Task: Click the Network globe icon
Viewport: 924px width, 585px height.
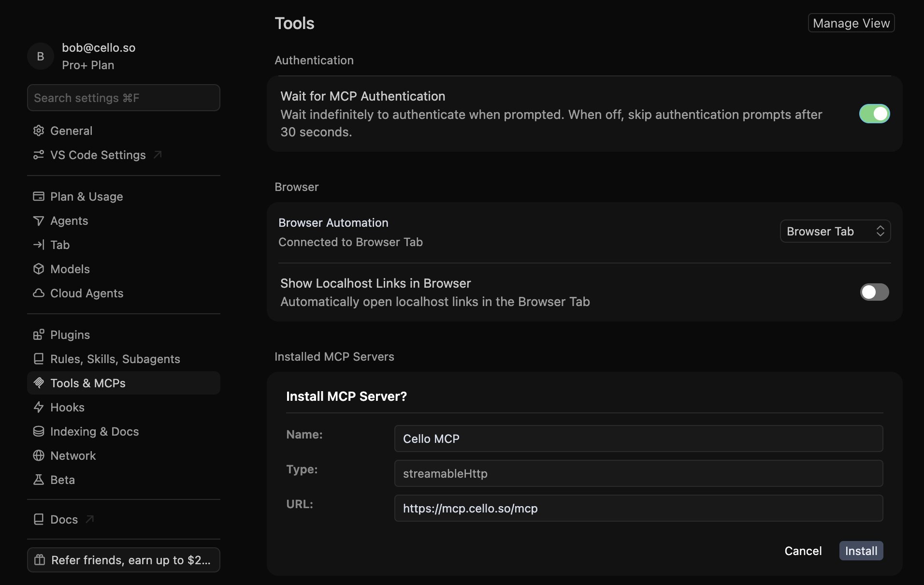Action: tap(39, 455)
